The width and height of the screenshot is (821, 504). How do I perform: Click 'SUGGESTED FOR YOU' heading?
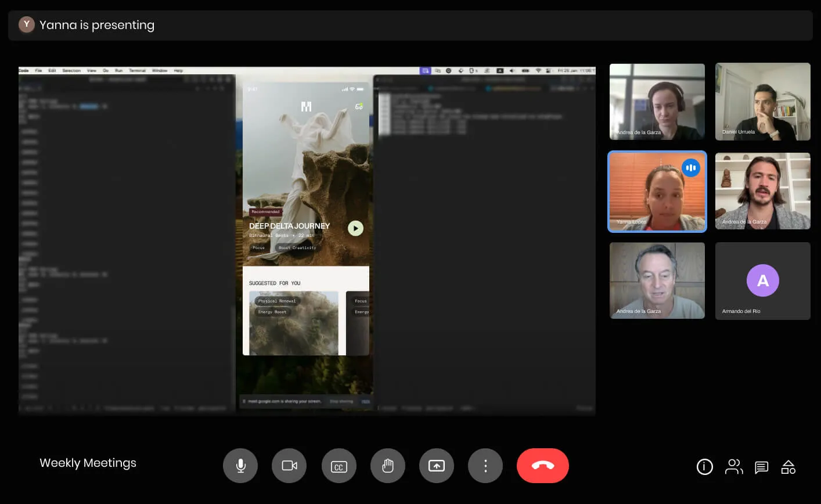(275, 283)
